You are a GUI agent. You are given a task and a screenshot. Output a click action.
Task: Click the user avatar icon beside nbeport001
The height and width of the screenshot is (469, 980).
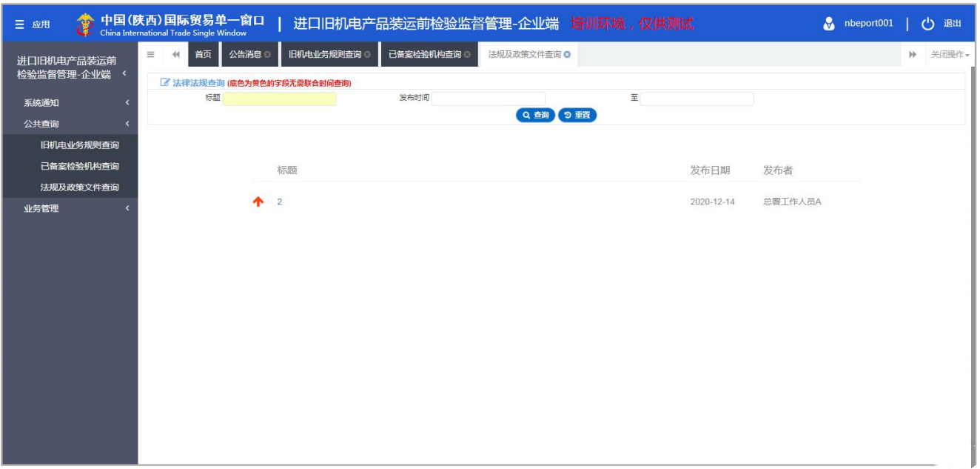pos(829,24)
